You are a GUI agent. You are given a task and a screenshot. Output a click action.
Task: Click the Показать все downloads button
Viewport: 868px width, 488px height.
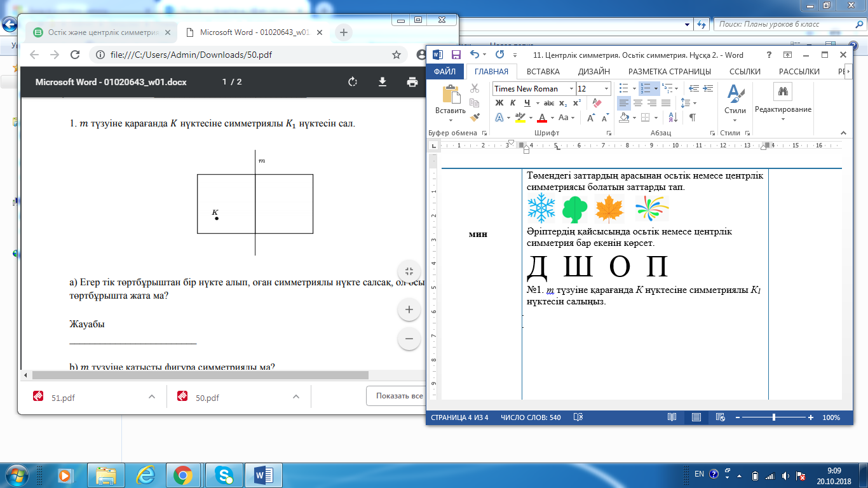399,396
